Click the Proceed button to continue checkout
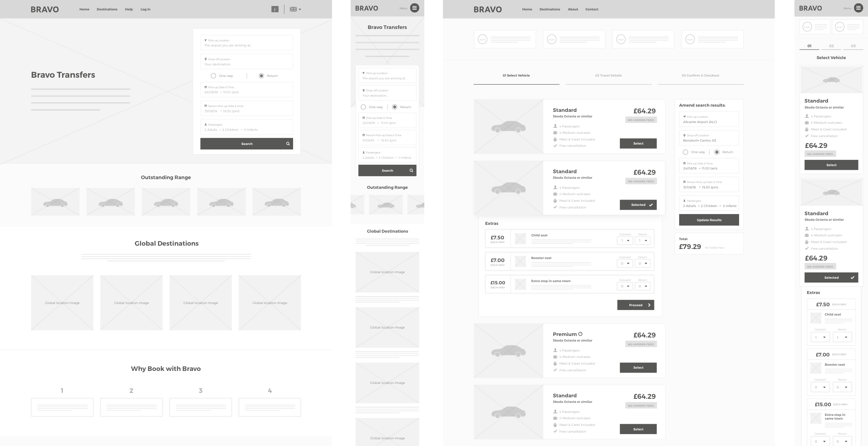The height and width of the screenshot is (446, 868). 635,304
